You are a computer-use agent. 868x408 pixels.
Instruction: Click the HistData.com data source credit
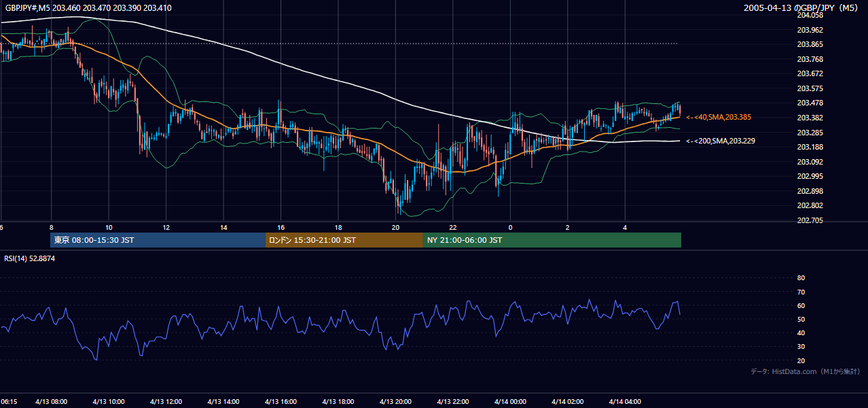pyautogui.click(x=806, y=371)
